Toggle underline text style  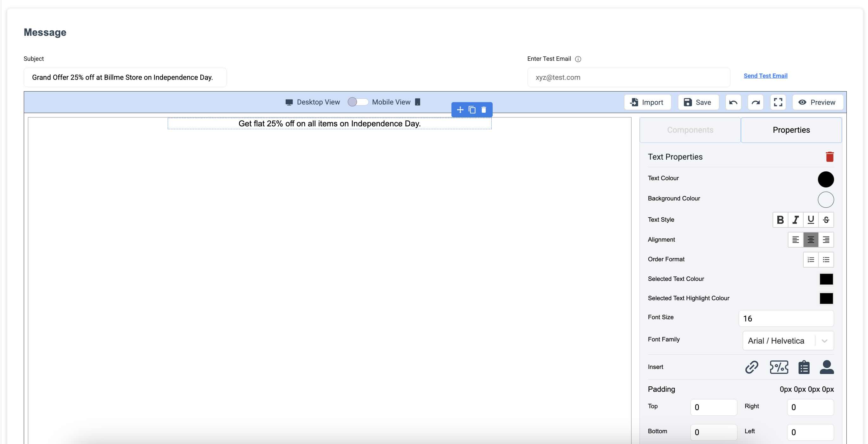pyautogui.click(x=810, y=220)
